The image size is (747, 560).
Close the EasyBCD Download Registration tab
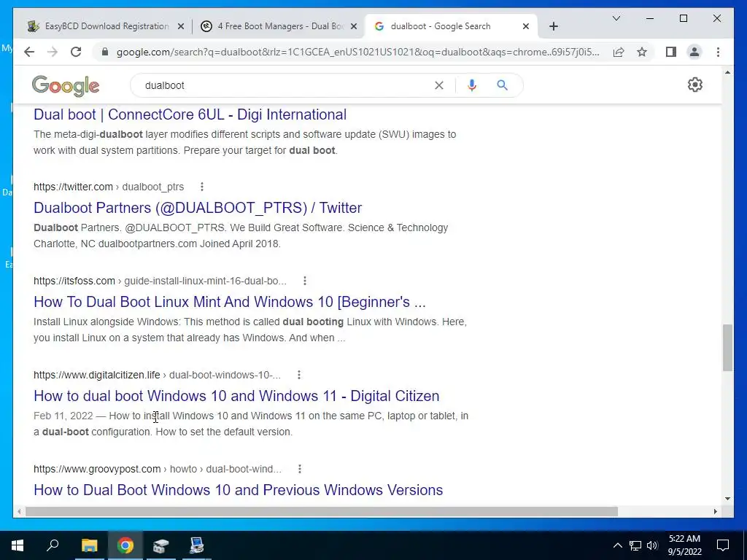(x=181, y=27)
